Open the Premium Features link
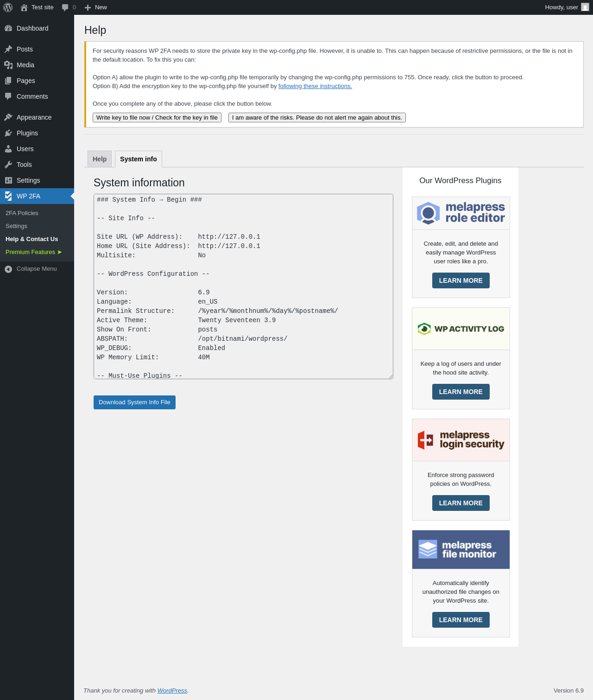 33,252
